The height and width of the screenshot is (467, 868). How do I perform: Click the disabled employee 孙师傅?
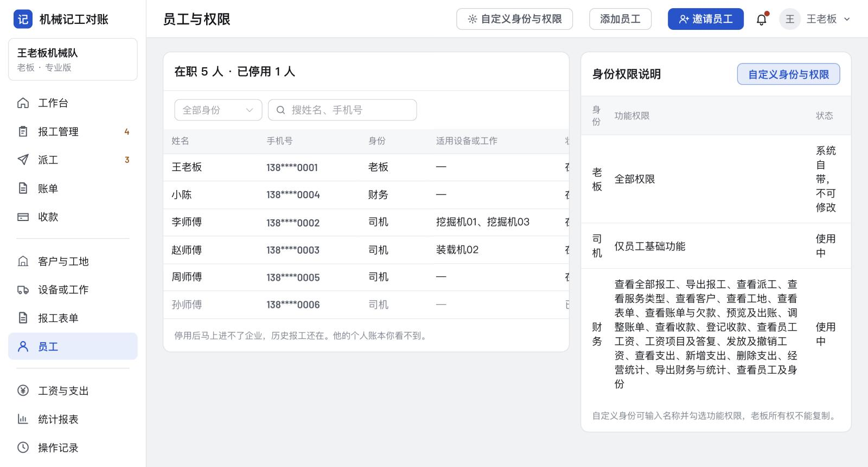coord(187,305)
